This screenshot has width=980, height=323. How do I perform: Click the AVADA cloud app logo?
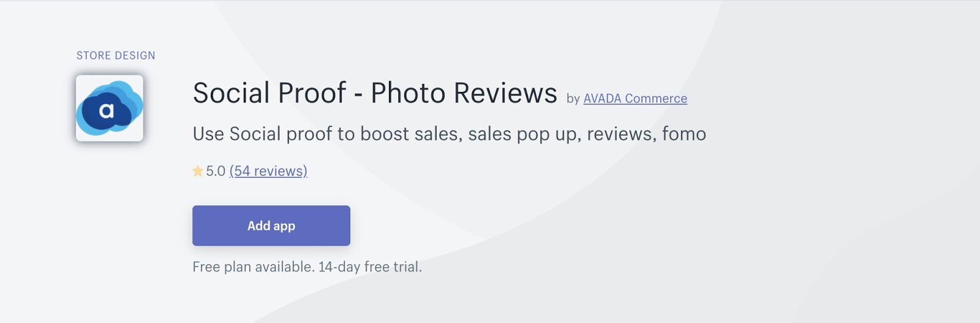click(110, 108)
